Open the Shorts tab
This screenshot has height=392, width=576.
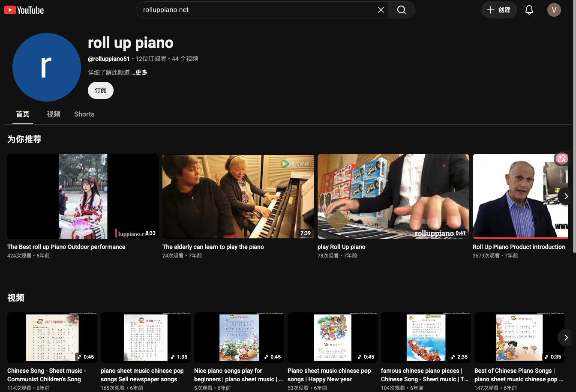coord(84,114)
